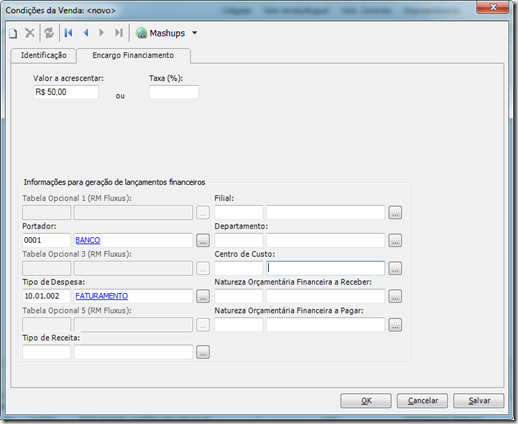The height and width of the screenshot is (424, 518).
Task: Click the Departamento description field
Action: (x=325, y=240)
